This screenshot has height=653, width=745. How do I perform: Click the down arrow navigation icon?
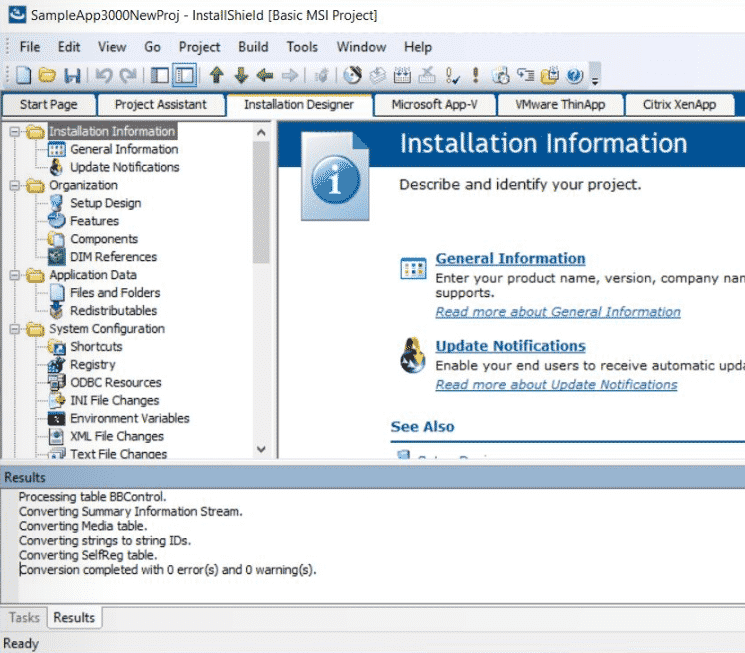tap(241, 76)
